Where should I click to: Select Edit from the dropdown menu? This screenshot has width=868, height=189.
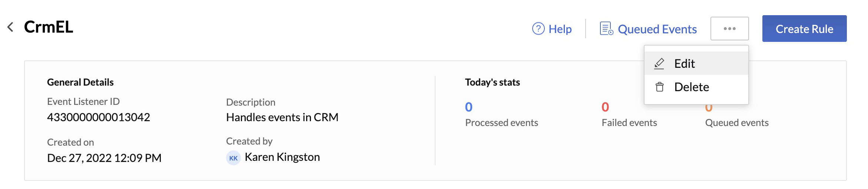tap(685, 64)
